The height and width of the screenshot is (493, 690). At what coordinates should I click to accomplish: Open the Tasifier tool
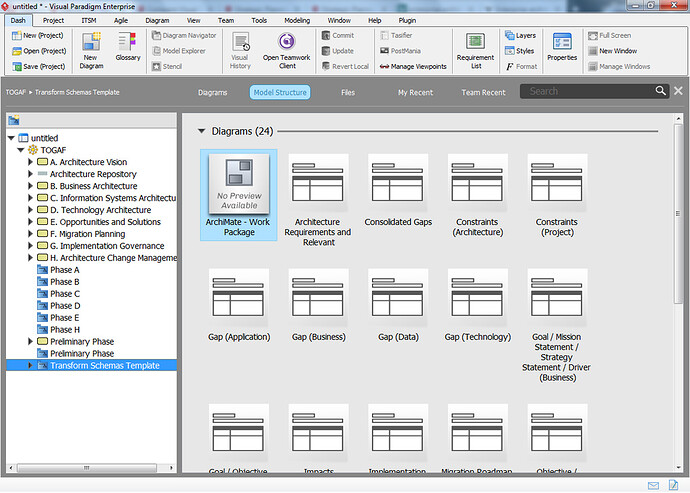tap(396, 36)
